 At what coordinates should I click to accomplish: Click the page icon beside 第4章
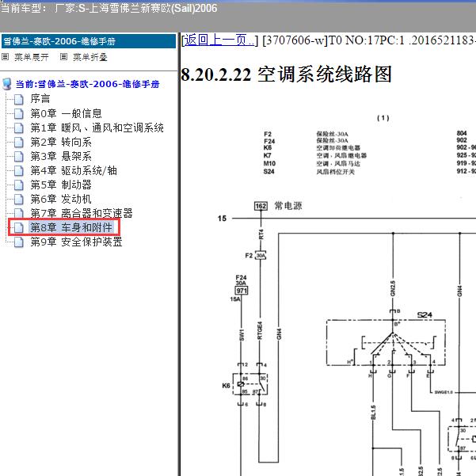19,170
